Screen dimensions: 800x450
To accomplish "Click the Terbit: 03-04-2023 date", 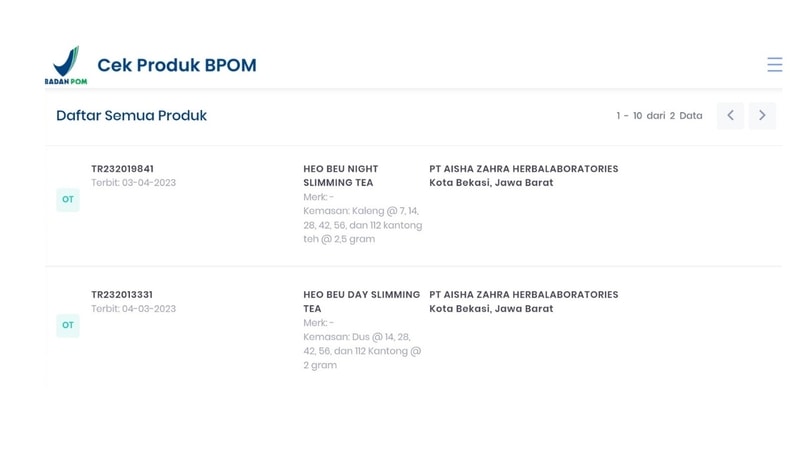I will 133,183.
